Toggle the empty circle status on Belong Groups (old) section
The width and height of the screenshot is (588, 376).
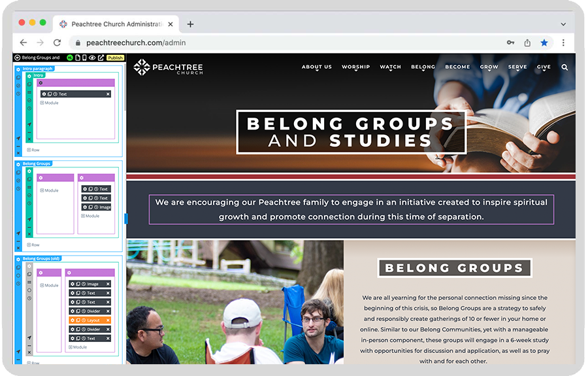coord(18,275)
